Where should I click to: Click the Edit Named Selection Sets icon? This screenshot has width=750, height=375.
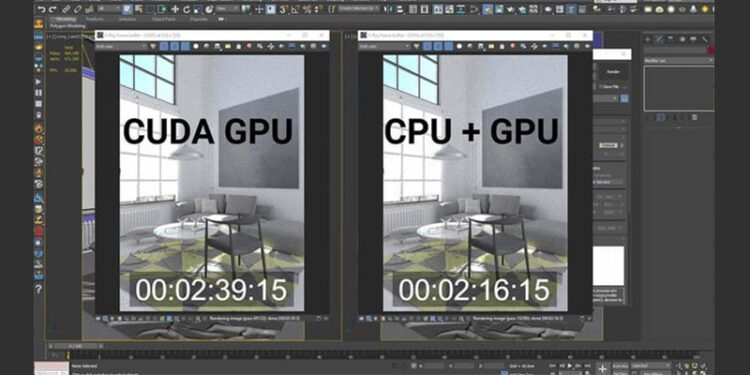click(x=331, y=9)
